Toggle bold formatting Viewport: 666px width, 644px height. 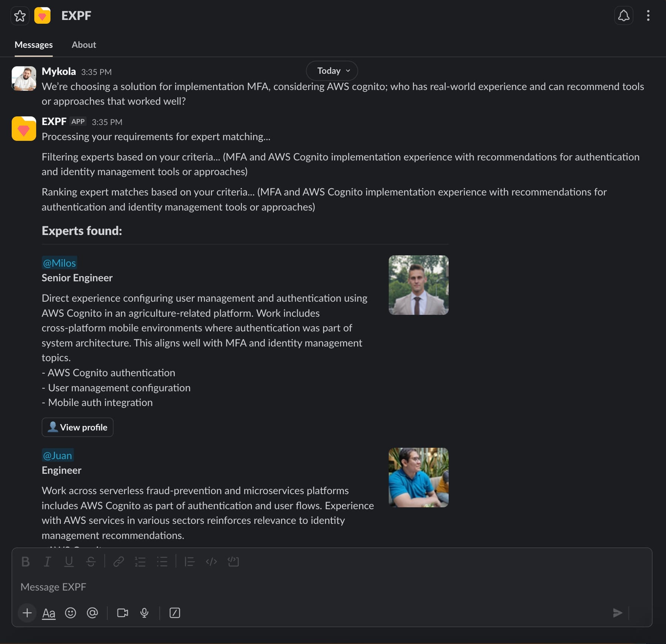click(25, 562)
